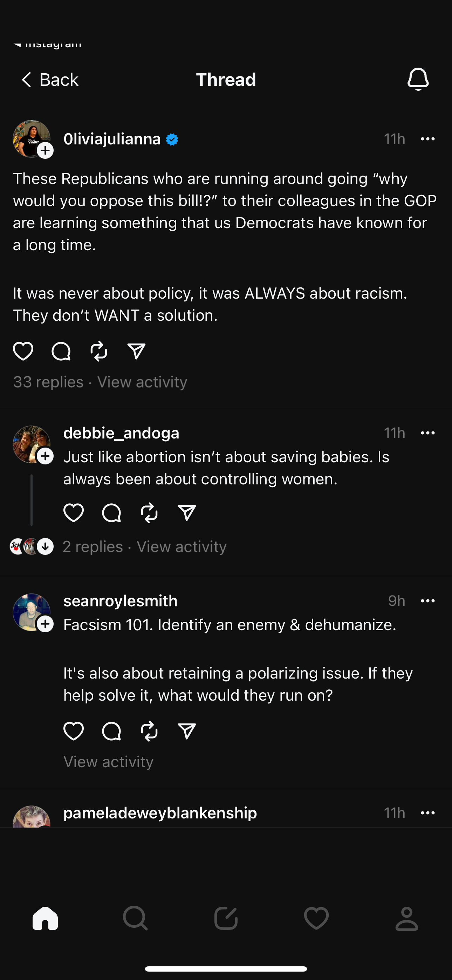
Task: Tap the notification bell icon
Action: pyautogui.click(x=418, y=79)
